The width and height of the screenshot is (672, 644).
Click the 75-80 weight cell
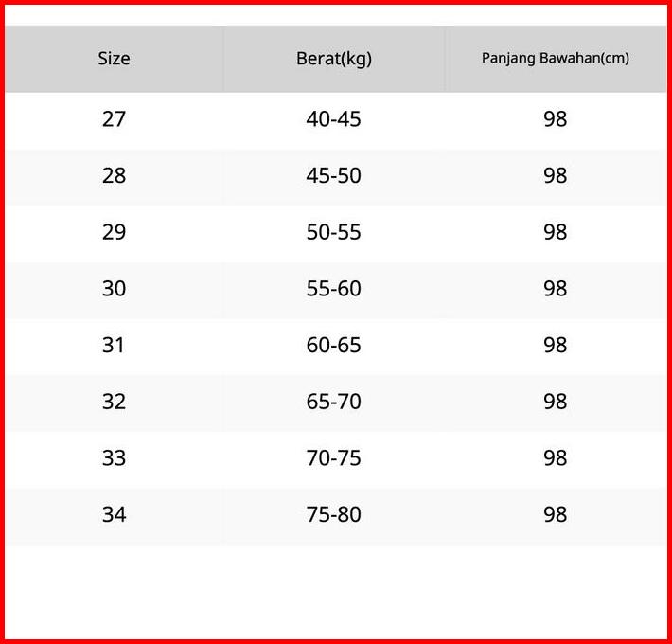334,515
